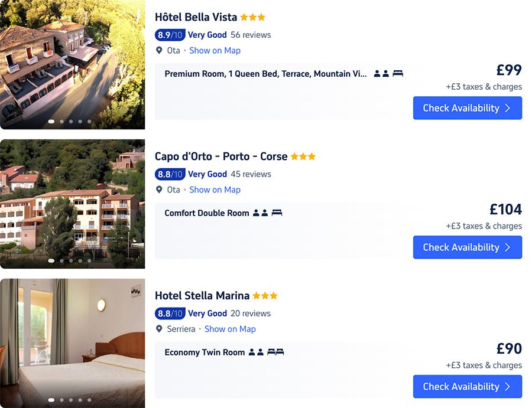532x408 pixels.
Task: Expand the chevron on Bella Vista's Check Availability button
Action: [x=509, y=108]
